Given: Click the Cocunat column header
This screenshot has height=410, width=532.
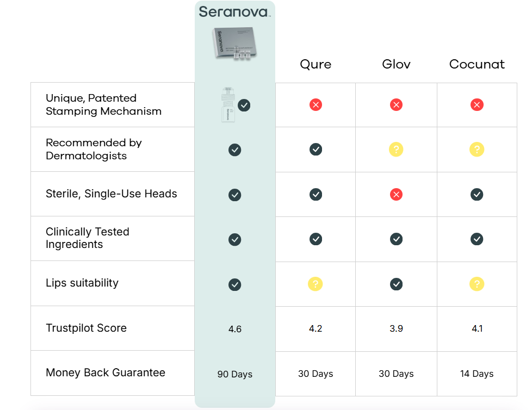Looking at the screenshot, I should tap(477, 64).
